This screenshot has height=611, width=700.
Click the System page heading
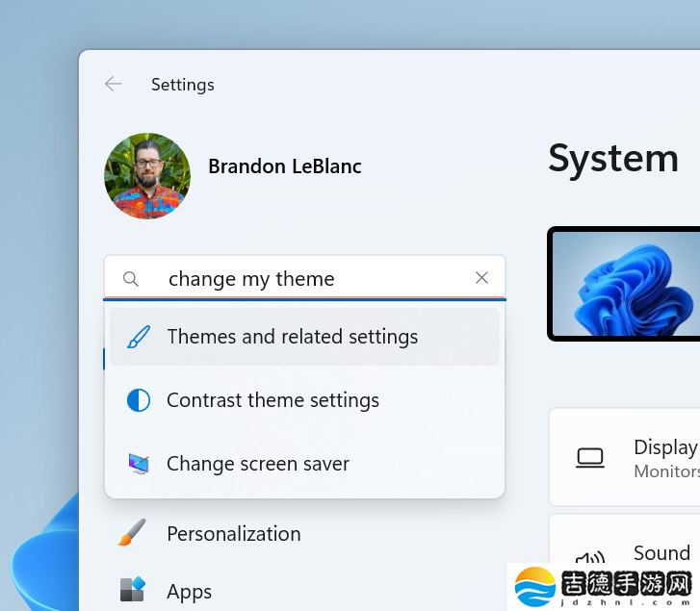tap(613, 159)
